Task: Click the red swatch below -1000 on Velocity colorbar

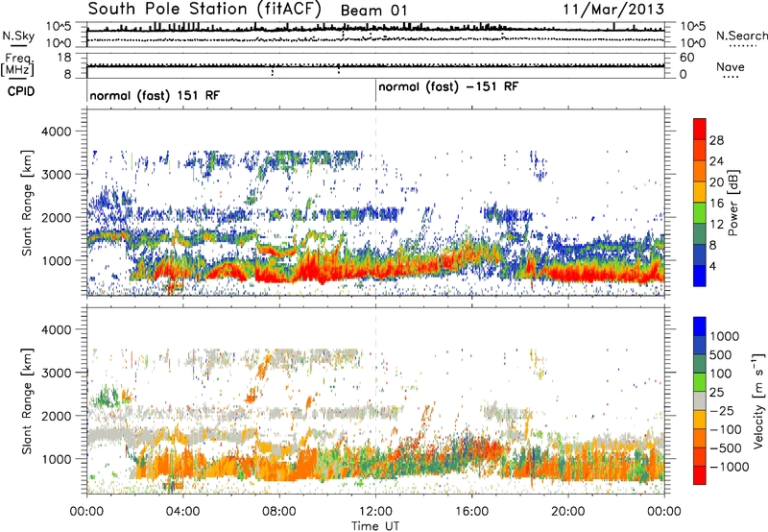Action: (700, 475)
